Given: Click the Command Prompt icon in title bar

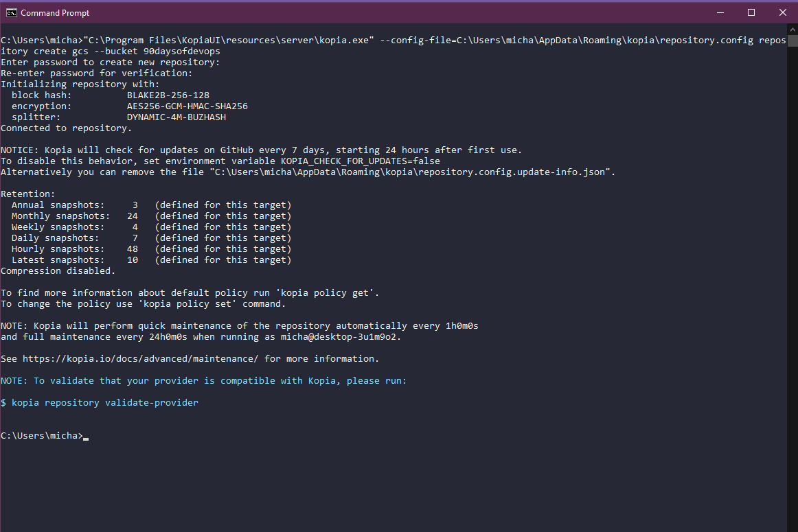Looking at the screenshot, I should pos(11,12).
